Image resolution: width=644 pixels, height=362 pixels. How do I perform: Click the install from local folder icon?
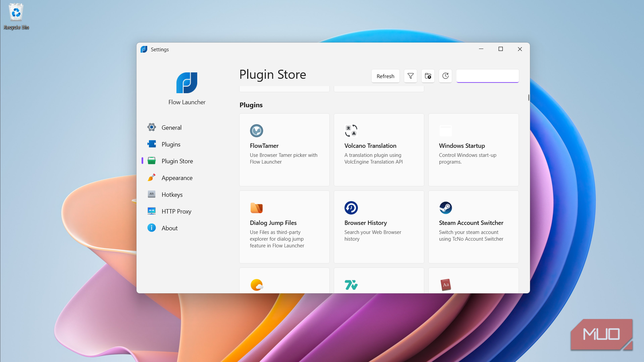point(428,76)
